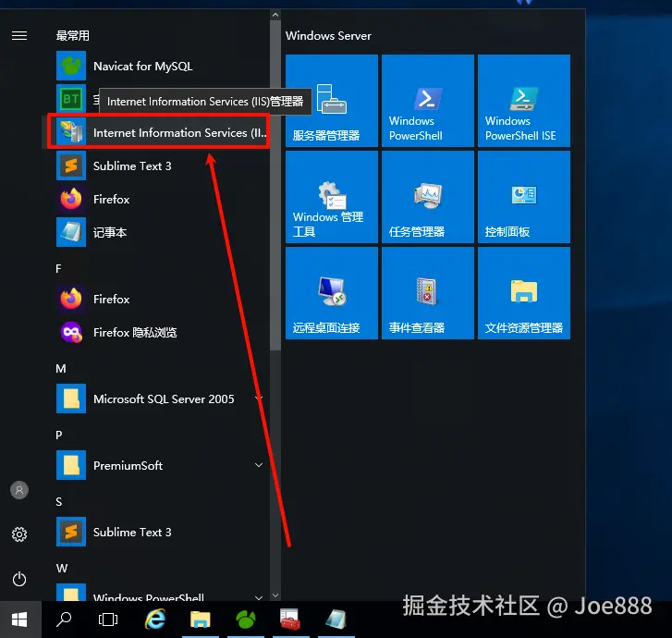This screenshot has width=672, height=638.
Task: Click the green BT panel icon
Action: 71,99
